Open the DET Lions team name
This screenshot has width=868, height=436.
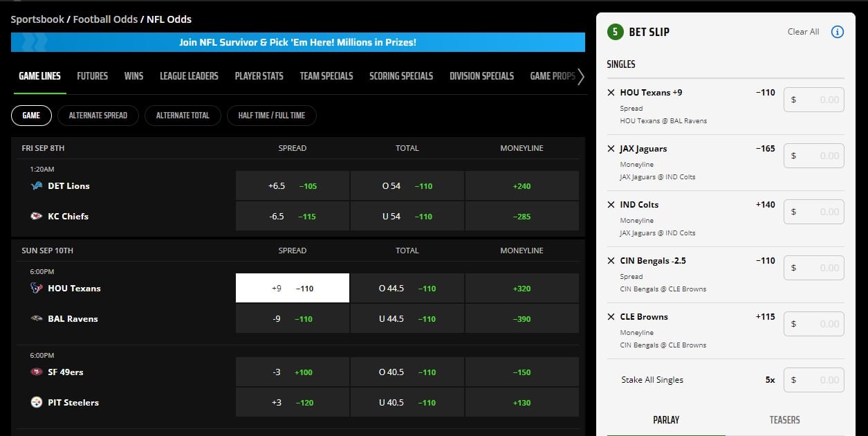coord(68,186)
